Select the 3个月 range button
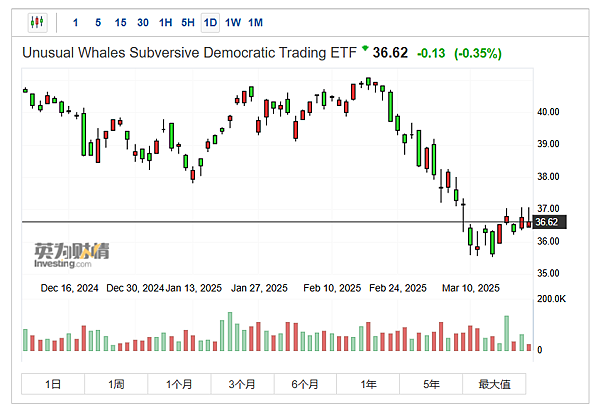This screenshot has height=413, width=600. pos(242,384)
